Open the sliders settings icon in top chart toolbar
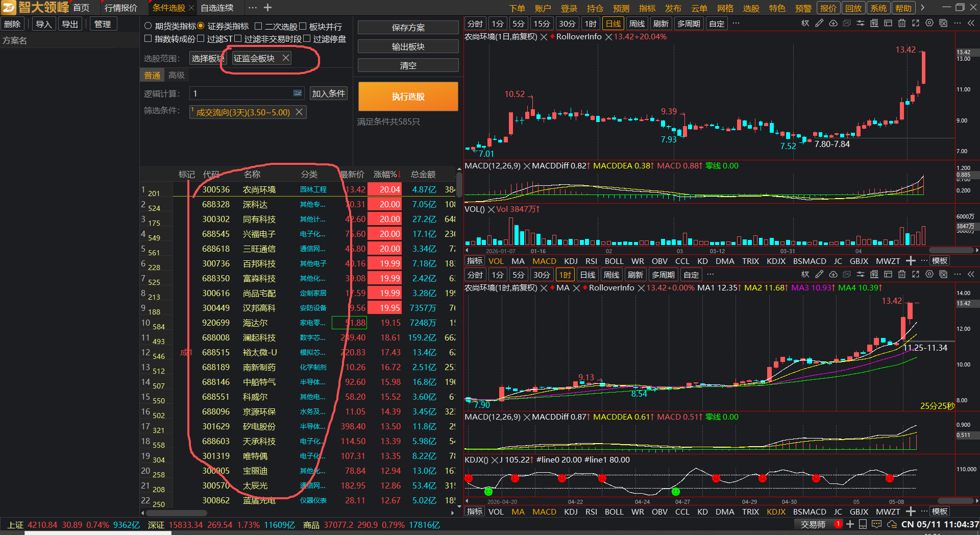This screenshot has width=980, height=535. (x=861, y=23)
